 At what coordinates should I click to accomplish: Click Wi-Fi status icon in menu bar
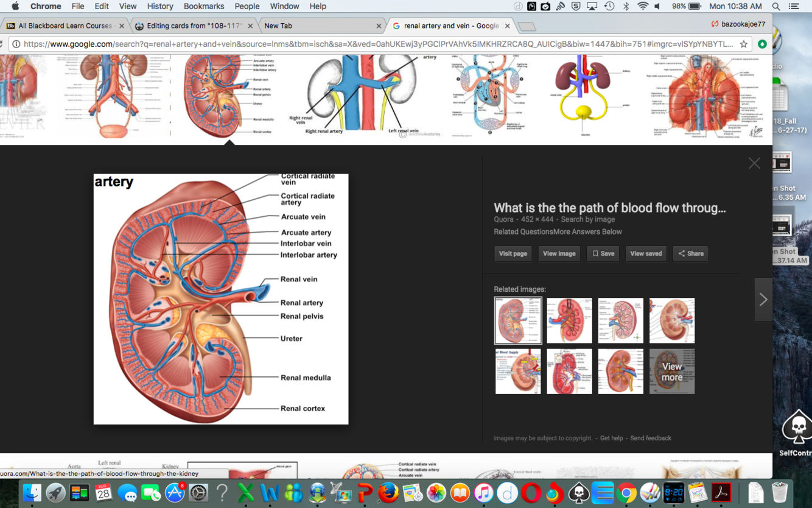click(643, 6)
